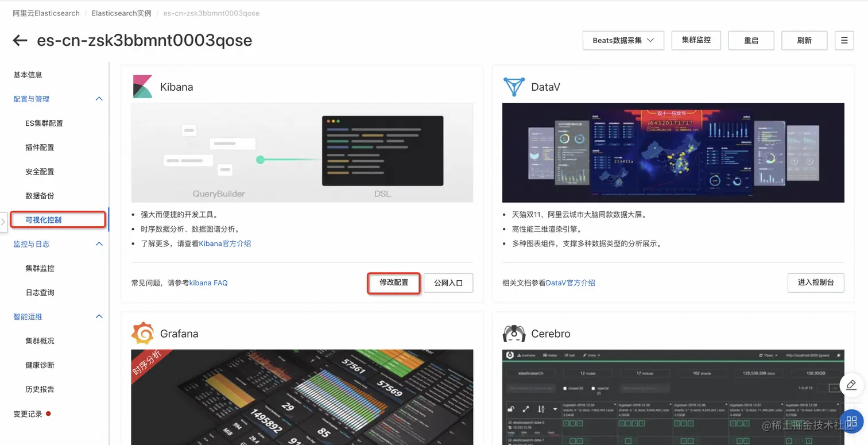Open 基本信息 in sidebar

pos(28,75)
